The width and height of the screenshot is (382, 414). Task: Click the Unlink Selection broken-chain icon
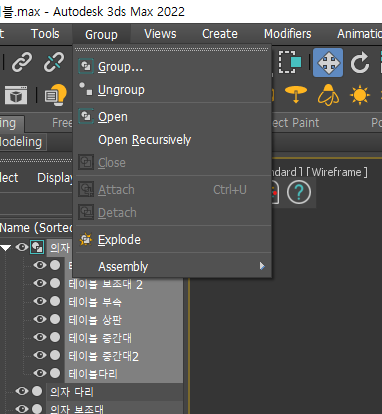(x=54, y=62)
